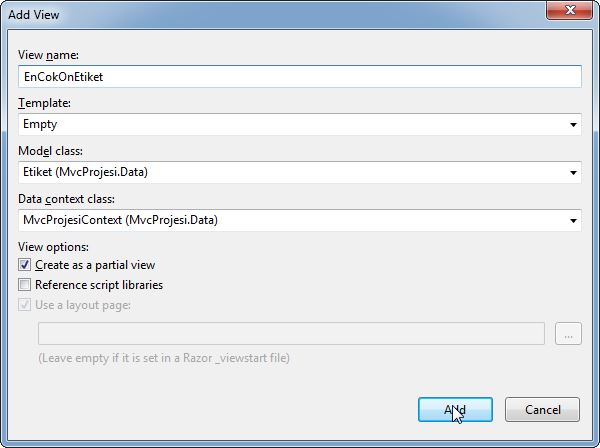Viewport: 600px width, 448px height.
Task: Click the layout page browse (...) button
Action: click(x=568, y=335)
